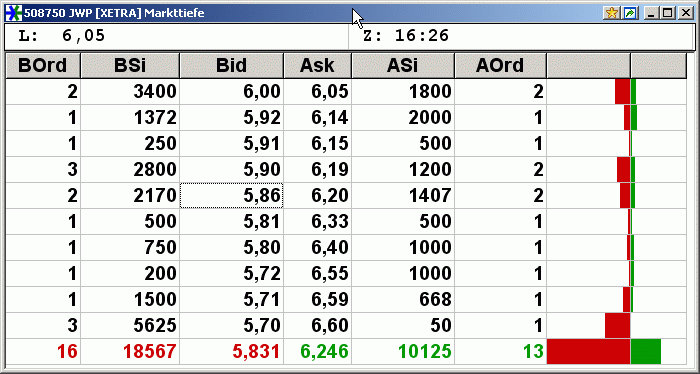Screen dimensions: 700x374
Task: Click the red depth bar in 5,70 row
Action: [x=617, y=325]
